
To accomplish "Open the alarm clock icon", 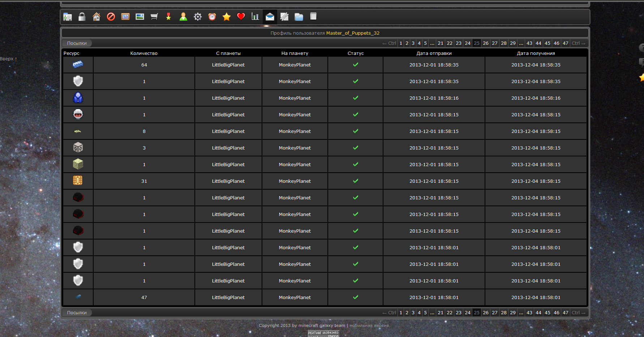I will [x=212, y=17].
